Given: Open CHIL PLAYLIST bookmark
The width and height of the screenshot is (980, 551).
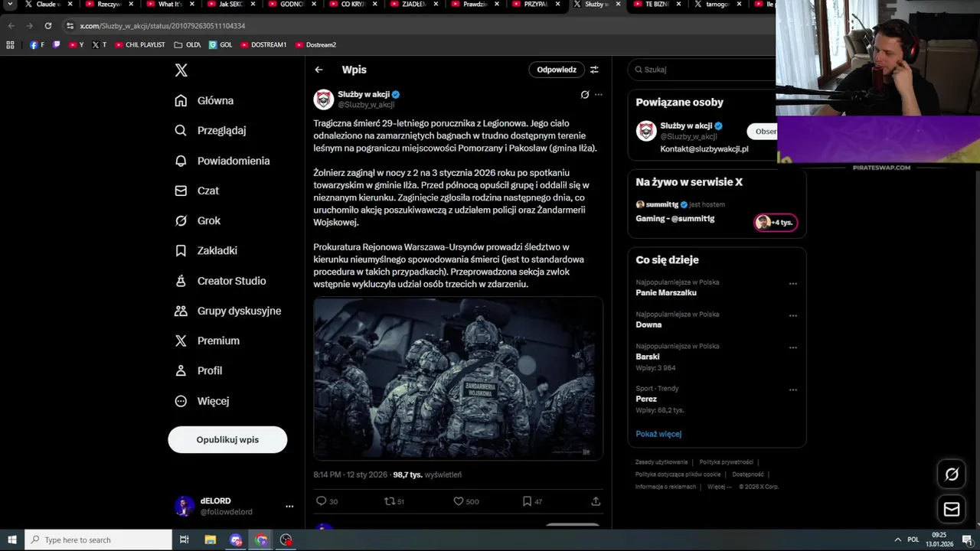Looking at the screenshot, I should (140, 45).
